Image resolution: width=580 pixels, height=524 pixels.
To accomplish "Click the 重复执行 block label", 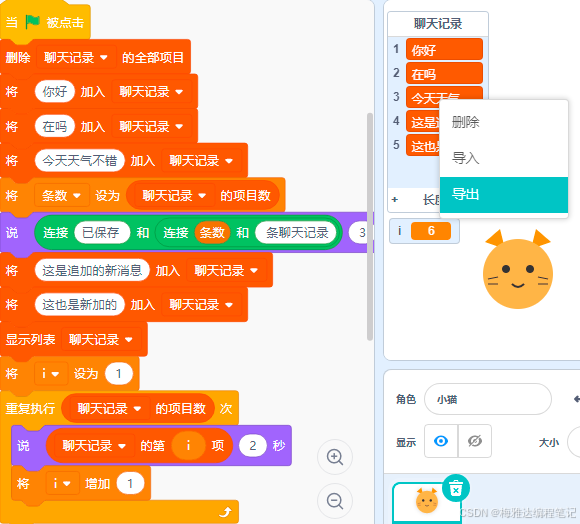I will (30, 409).
